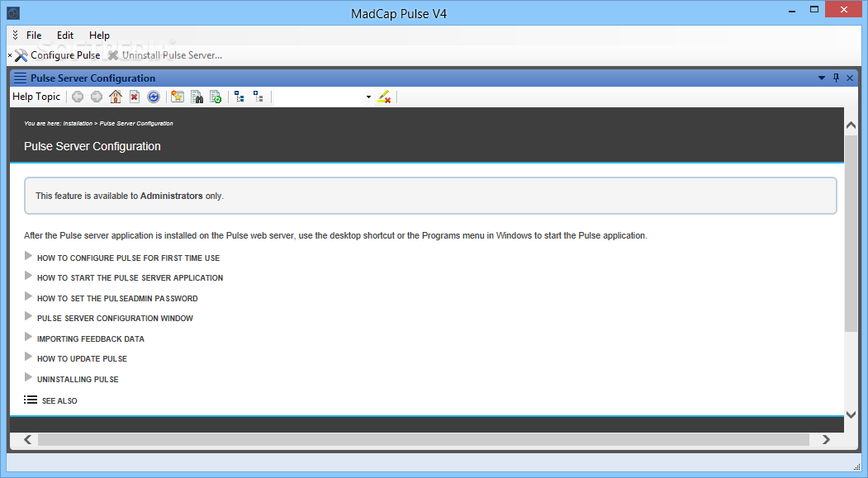Image resolution: width=868 pixels, height=478 pixels.
Task: Pin the Pulse Server Configuration panel
Action: [836, 78]
